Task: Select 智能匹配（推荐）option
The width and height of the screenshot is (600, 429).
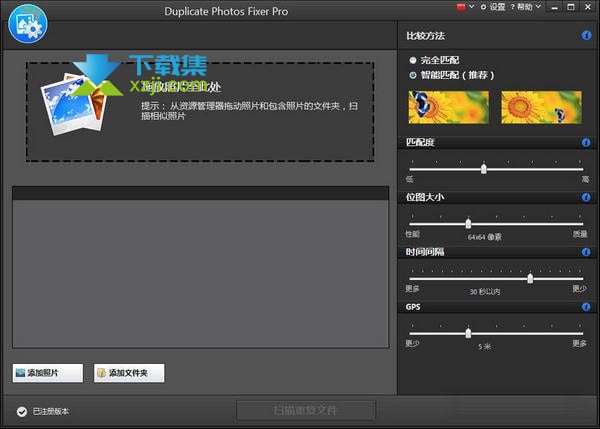Action: click(452, 75)
